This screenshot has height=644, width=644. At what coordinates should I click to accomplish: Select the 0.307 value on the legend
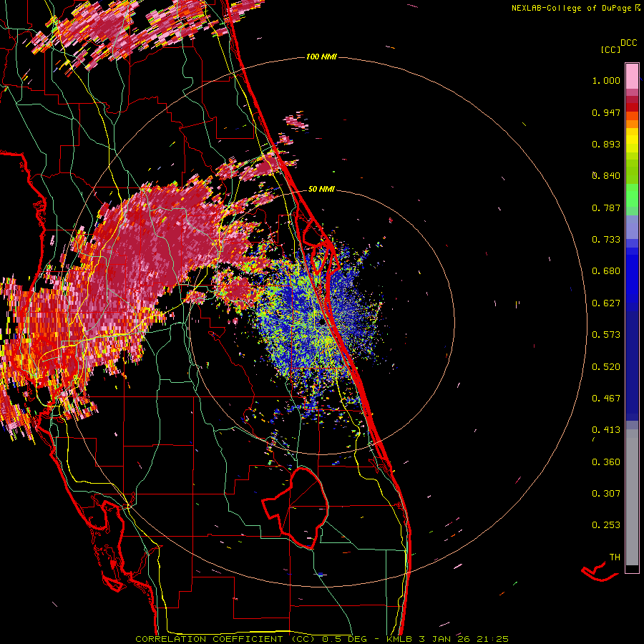pos(606,494)
